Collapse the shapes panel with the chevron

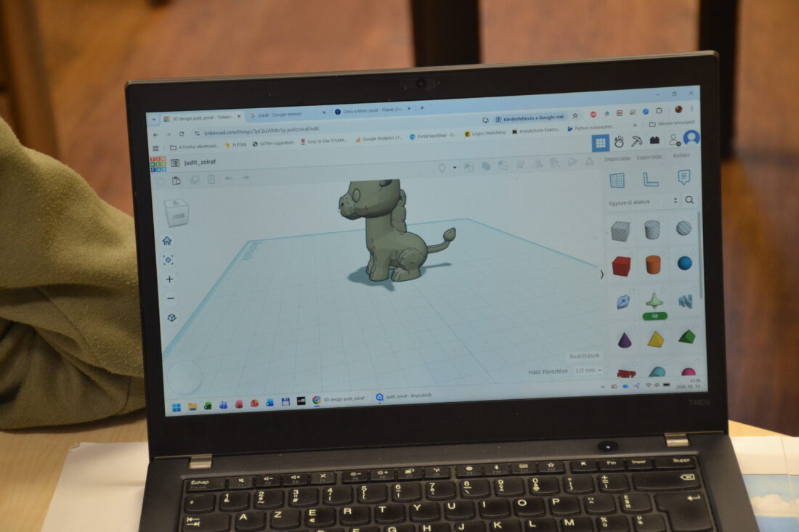coord(601,274)
